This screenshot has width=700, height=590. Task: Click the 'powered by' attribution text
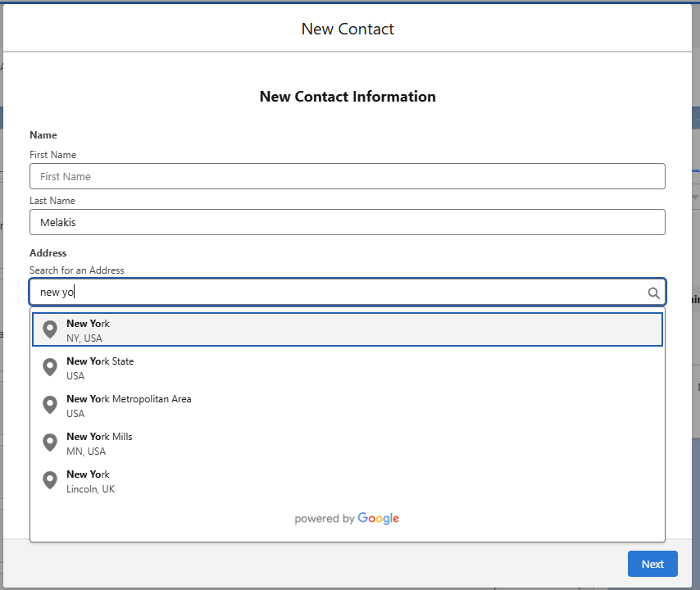pyautogui.click(x=325, y=519)
